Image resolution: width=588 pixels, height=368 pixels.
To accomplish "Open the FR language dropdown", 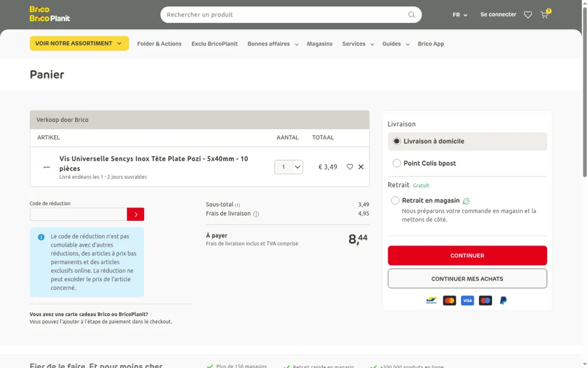I will tap(460, 14).
